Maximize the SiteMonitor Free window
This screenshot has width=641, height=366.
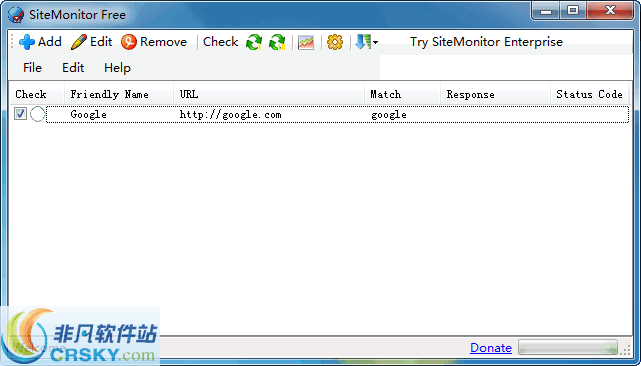pos(573,11)
